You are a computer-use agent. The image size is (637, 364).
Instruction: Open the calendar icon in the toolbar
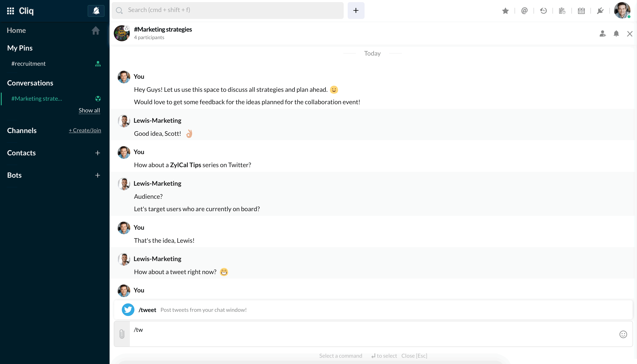point(581,11)
